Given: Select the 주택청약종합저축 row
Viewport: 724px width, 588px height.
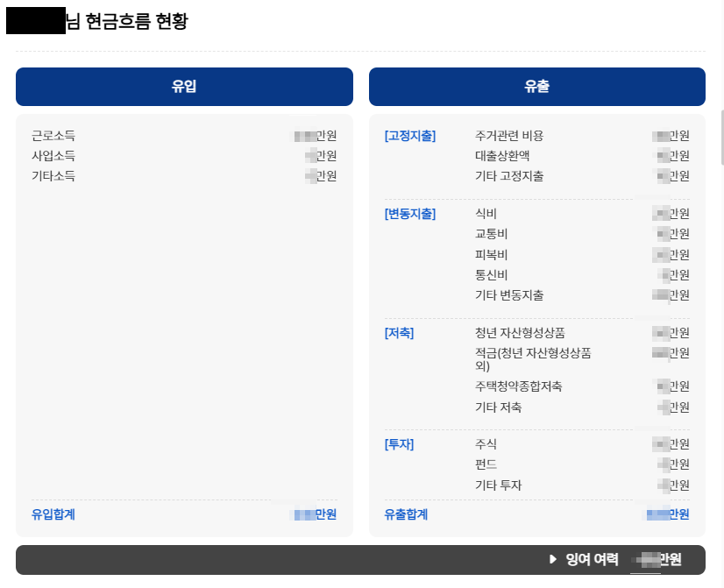Looking at the screenshot, I should 582,386.
